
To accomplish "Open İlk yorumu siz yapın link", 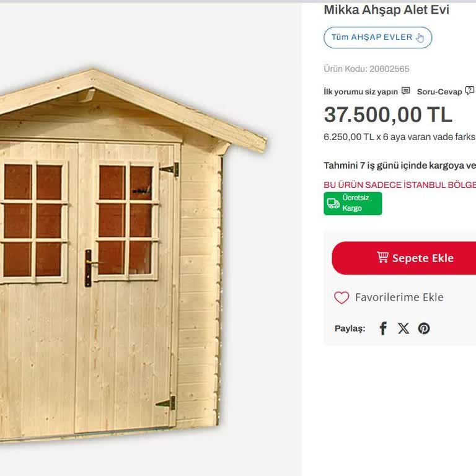I will 361,92.
